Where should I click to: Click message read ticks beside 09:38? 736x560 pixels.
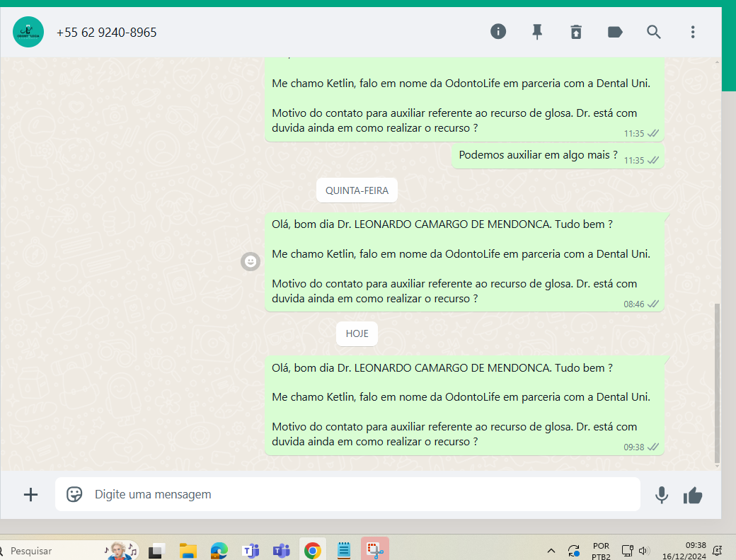[653, 447]
